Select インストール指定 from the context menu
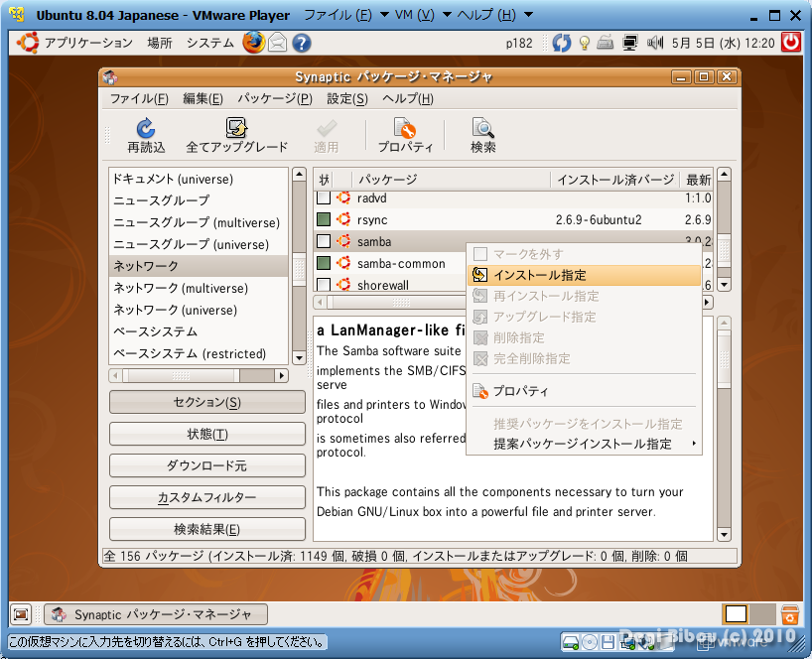The width and height of the screenshot is (812, 659). point(584,275)
